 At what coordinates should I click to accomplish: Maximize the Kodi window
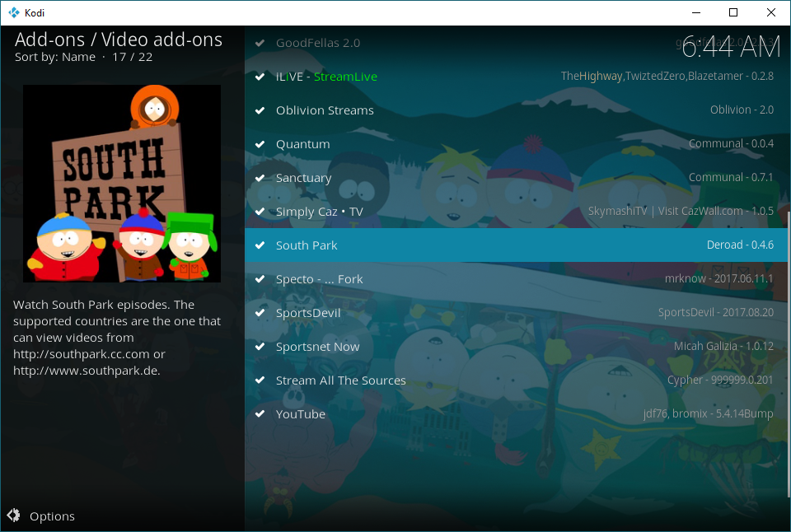[733, 12]
